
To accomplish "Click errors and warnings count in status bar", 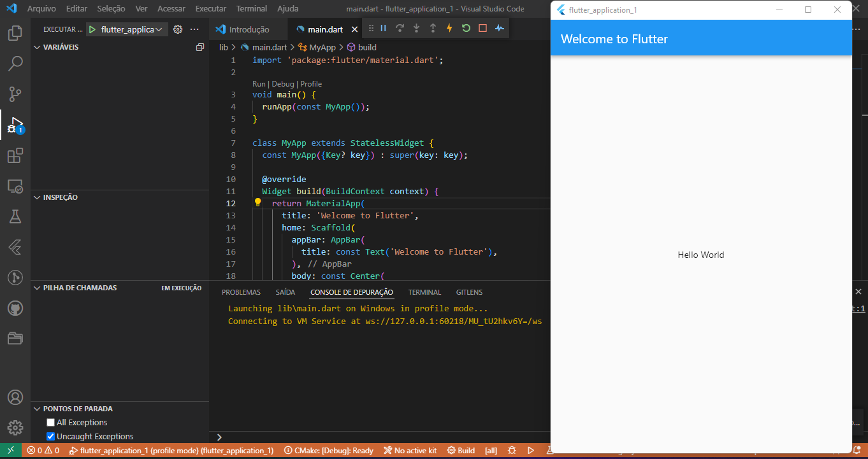I will tap(43, 451).
